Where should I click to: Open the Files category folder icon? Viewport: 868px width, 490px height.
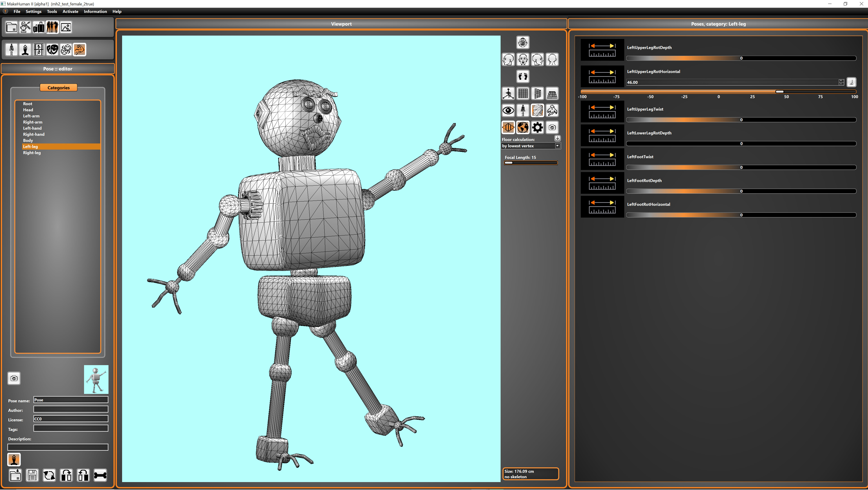click(12, 27)
